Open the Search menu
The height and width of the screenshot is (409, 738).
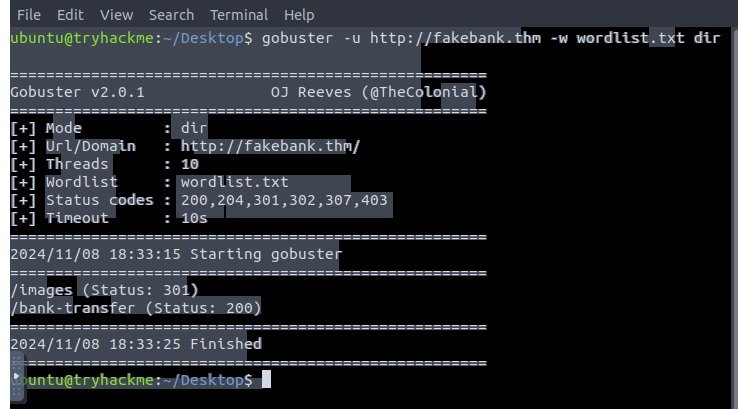tap(171, 15)
